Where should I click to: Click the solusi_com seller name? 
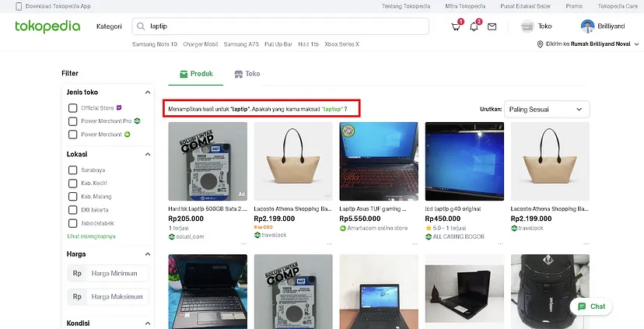(x=190, y=236)
